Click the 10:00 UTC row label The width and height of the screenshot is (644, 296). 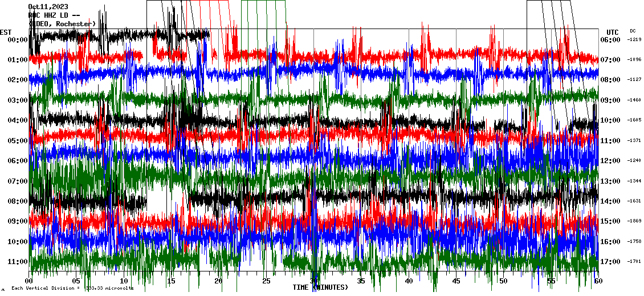(610, 120)
